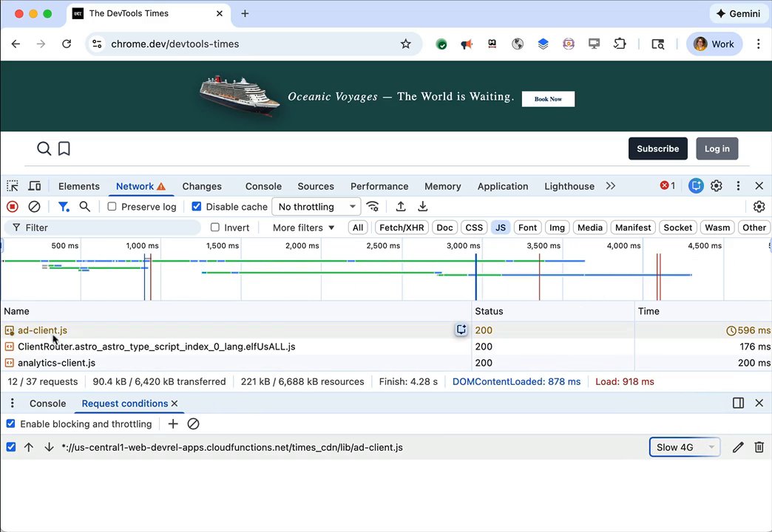Open Performance tab
Image resolution: width=772 pixels, height=532 pixels.
pos(379,186)
